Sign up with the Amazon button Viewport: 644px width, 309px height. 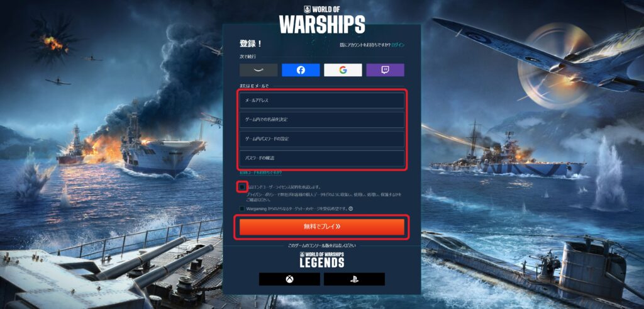point(258,70)
